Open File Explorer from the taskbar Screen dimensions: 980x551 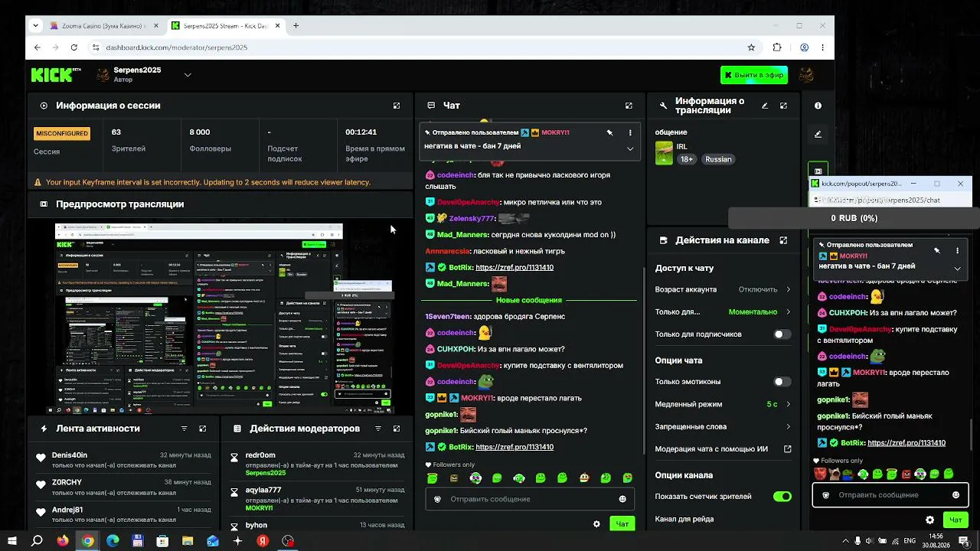188,541
